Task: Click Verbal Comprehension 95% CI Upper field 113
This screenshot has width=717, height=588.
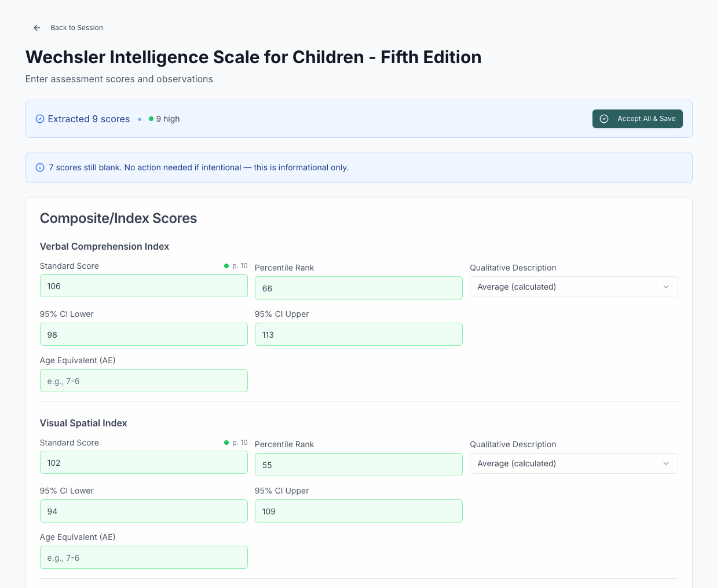Action: (x=358, y=334)
